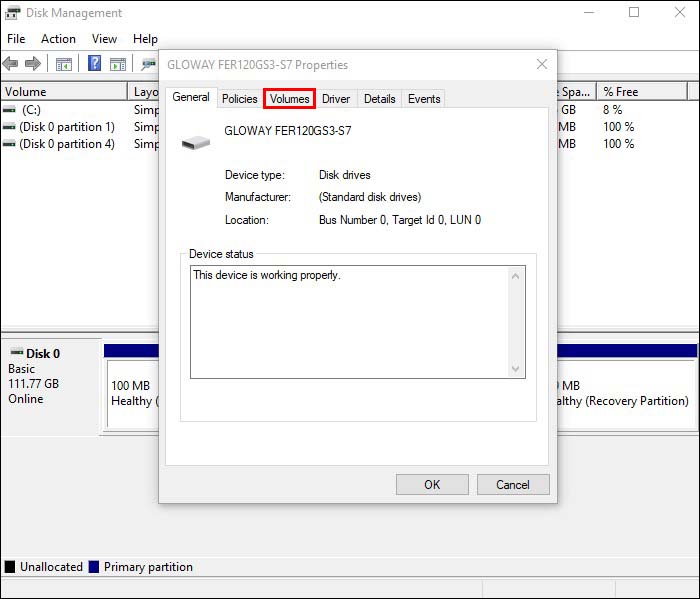This screenshot has width=700, height=599.
Task: Click the Disk Management title bar icon
Action: pos(12,13)
